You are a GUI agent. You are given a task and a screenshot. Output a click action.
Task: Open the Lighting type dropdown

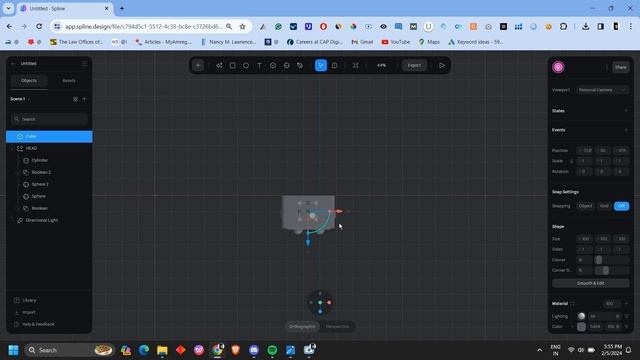605,316
